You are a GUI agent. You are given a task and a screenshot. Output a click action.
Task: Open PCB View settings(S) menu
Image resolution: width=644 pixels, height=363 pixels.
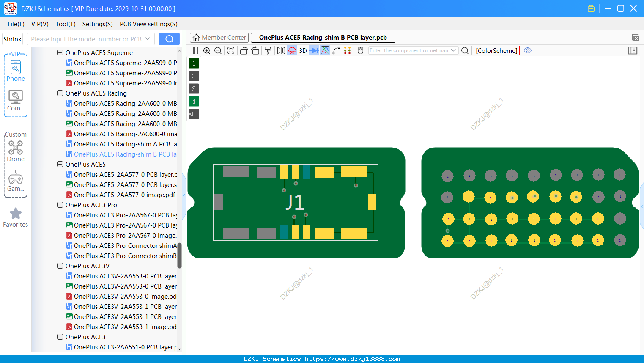click(148, 24)
